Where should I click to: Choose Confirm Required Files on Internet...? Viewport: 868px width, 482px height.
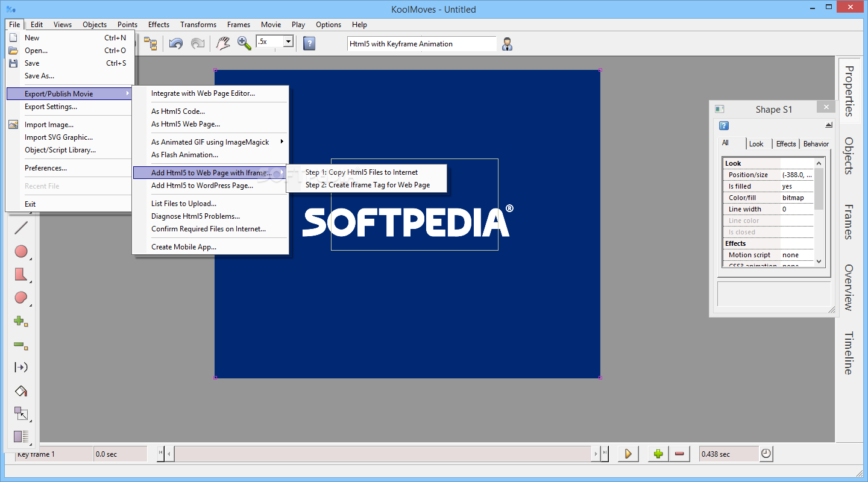[210, 229]
